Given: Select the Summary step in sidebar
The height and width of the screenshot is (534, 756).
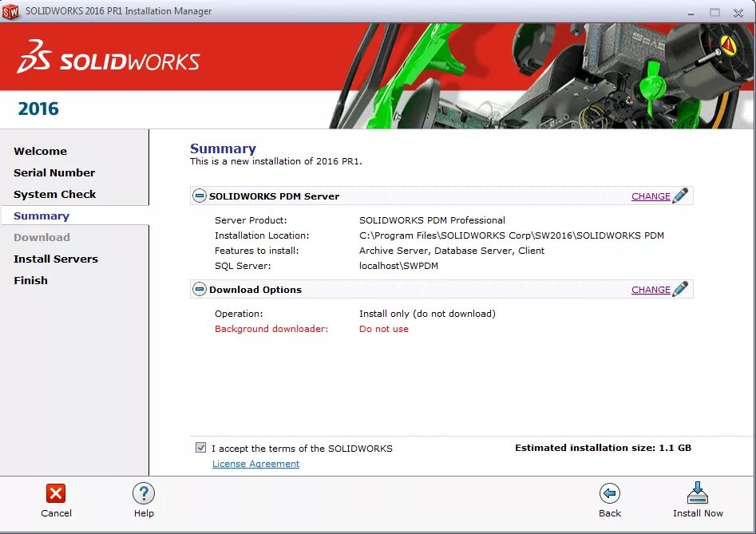Looking at the screenshot, I should point(42,216).
